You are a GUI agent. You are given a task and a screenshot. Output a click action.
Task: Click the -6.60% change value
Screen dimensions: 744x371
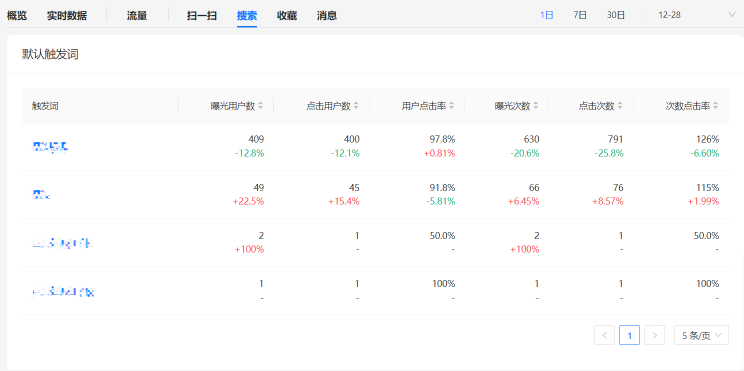(705, 153)
